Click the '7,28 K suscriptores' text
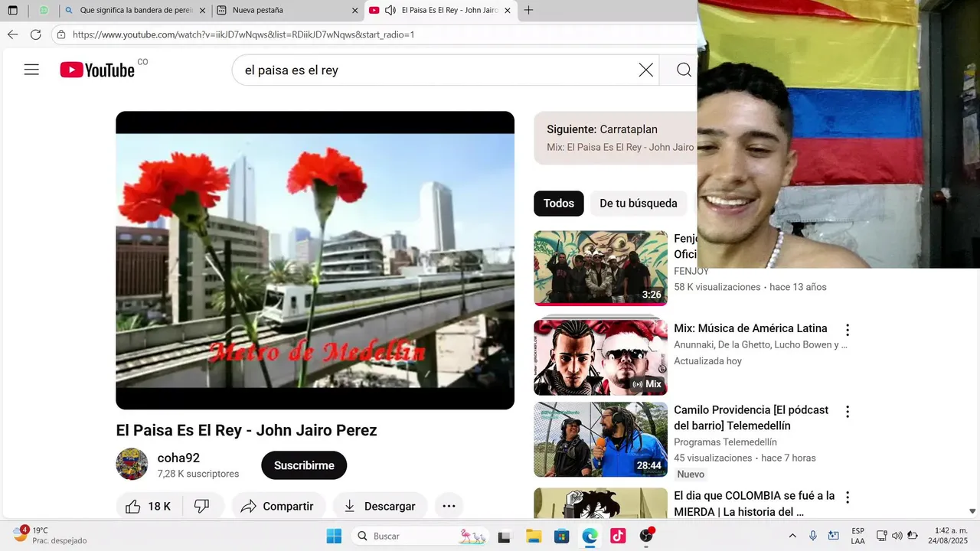Screen dimensions: 980x551 pos(198,474)
